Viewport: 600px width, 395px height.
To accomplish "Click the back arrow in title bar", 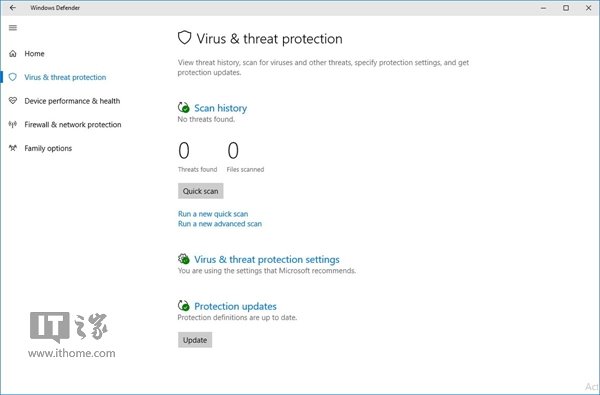I will (x=13, y=8).
